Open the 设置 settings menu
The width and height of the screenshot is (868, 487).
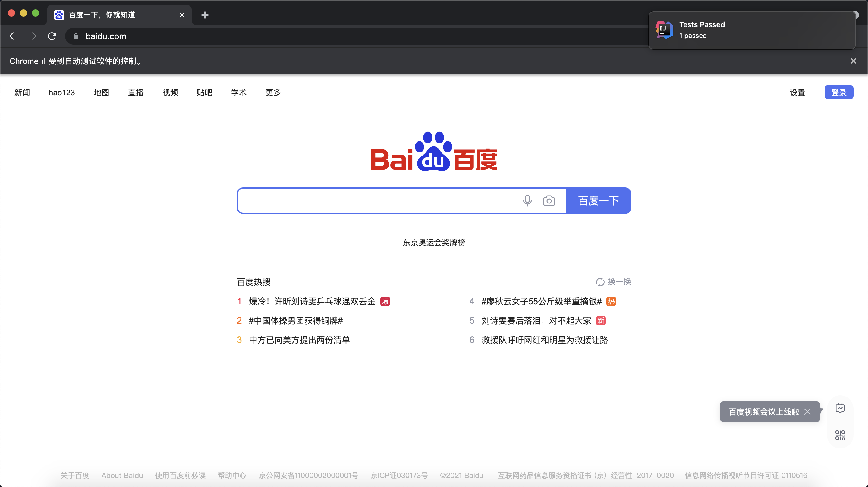797,92
